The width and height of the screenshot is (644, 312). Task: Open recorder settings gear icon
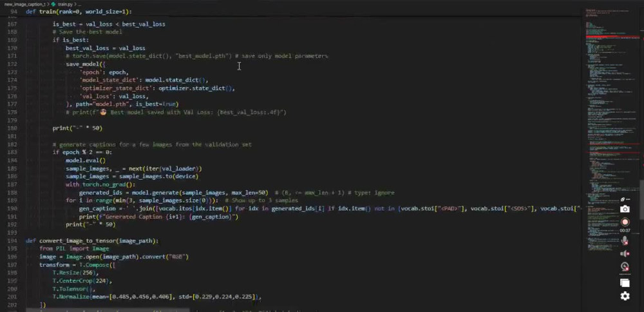point(625,296)
